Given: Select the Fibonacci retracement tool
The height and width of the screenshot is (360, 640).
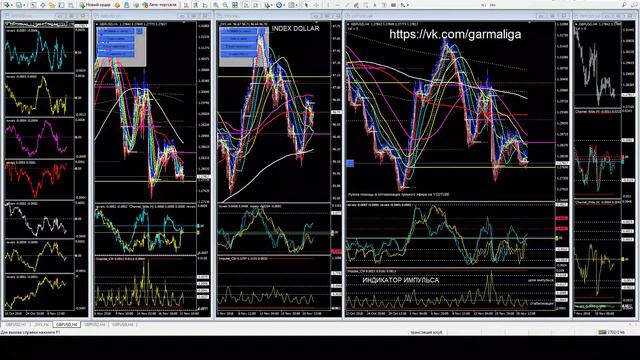Looking at the screenshot, I should 366,5.
